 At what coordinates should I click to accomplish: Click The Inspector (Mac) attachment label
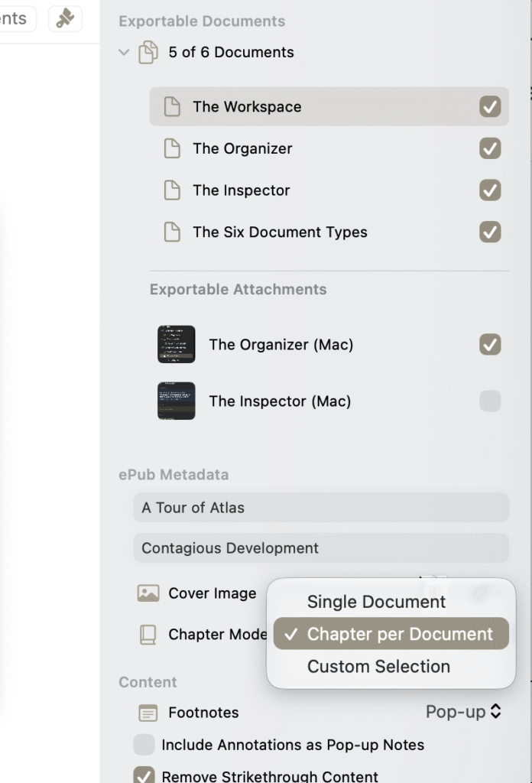[280, 401]
